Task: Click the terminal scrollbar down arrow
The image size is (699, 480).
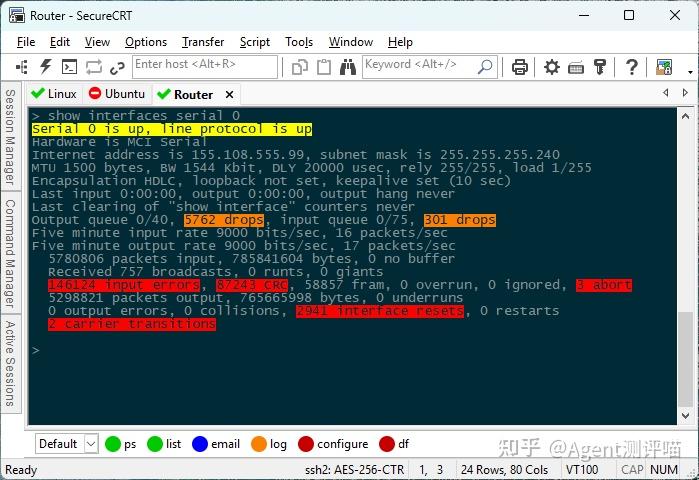Action: click(685, 416)
